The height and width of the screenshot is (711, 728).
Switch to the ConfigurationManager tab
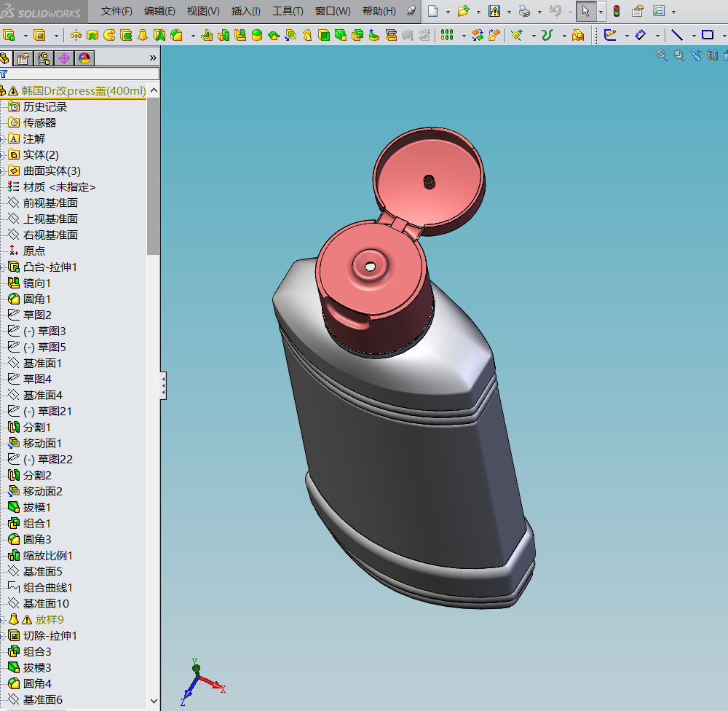click(44, 58)
